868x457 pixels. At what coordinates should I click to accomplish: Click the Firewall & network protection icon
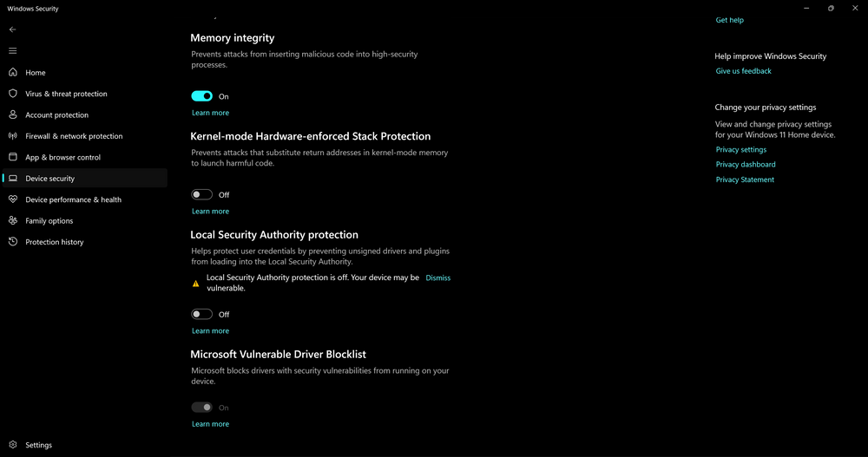(x=13, y=136)
